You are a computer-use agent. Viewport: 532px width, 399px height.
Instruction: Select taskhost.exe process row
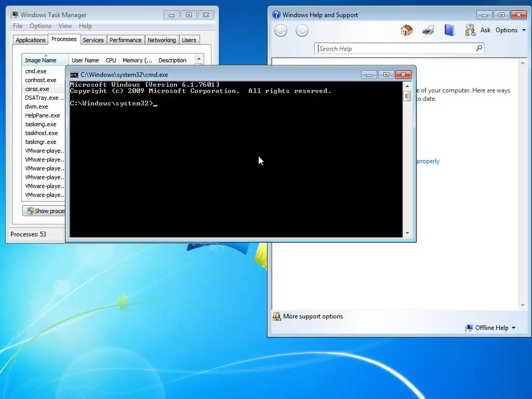click(x=44, y=133)
